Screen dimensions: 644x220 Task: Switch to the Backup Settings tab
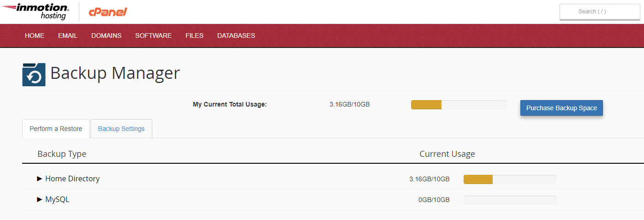(x=121, y=129)
